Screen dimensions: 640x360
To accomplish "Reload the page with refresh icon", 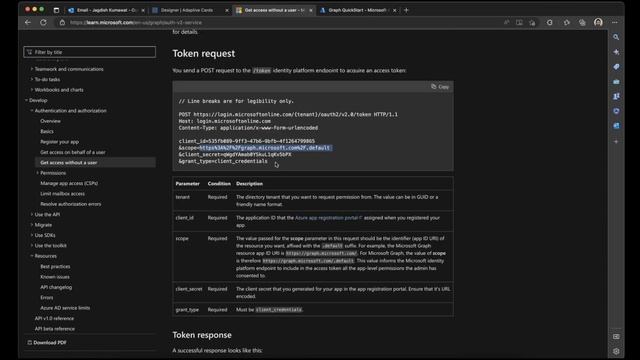I will [43, 22].
